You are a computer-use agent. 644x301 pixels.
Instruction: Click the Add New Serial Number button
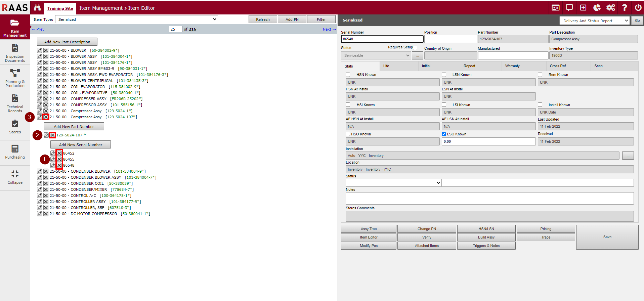[81, 145]
